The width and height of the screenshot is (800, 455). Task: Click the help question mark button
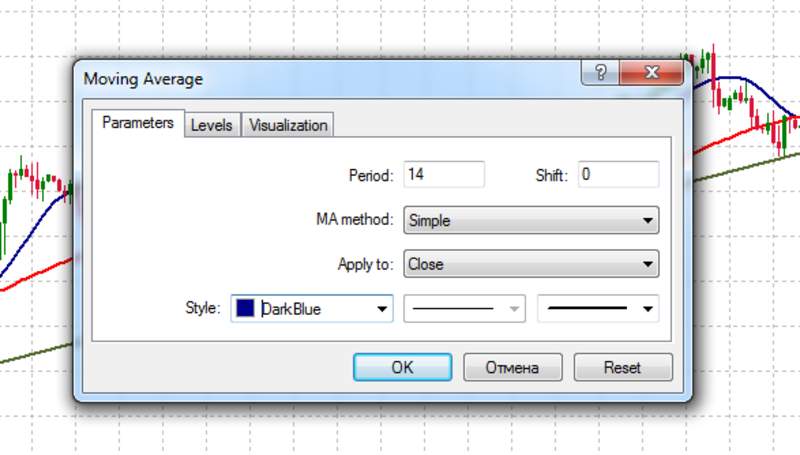[600, 73]
